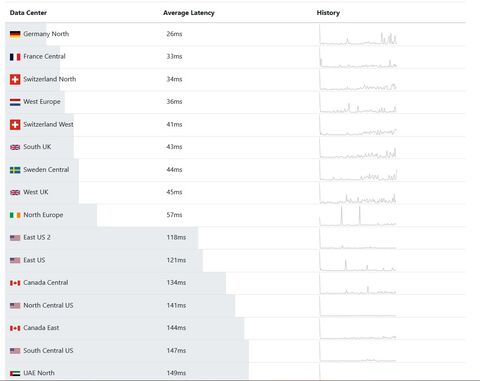Image resolution: width=480 pixels, height=381 pixels.
Task: Select the West UK data center name
Action: (36, 192)
